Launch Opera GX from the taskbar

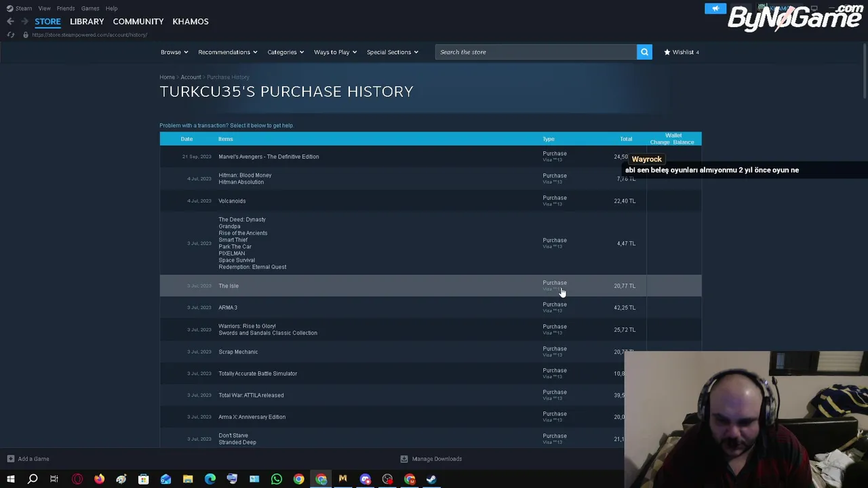(x=77, y=479)
